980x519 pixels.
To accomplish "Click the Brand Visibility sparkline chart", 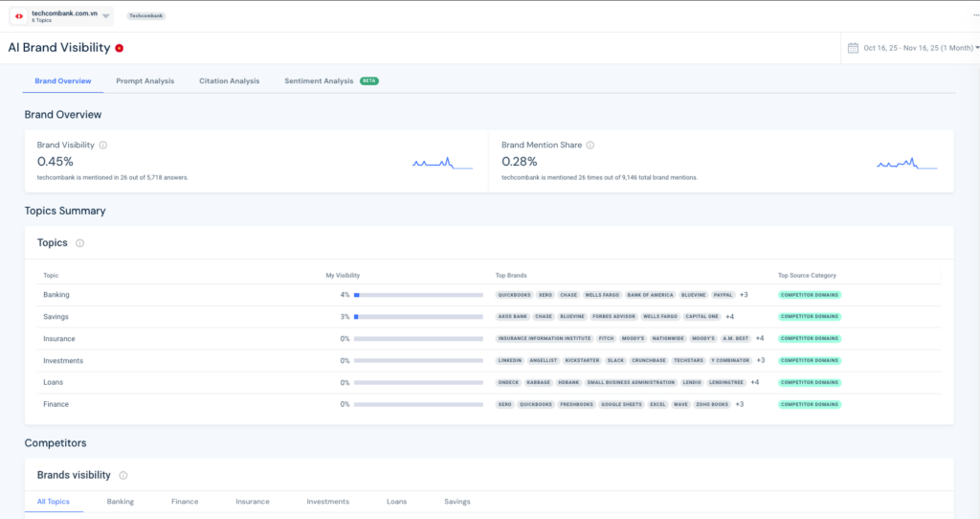I will pyautogui.click(x=442, y=164).
